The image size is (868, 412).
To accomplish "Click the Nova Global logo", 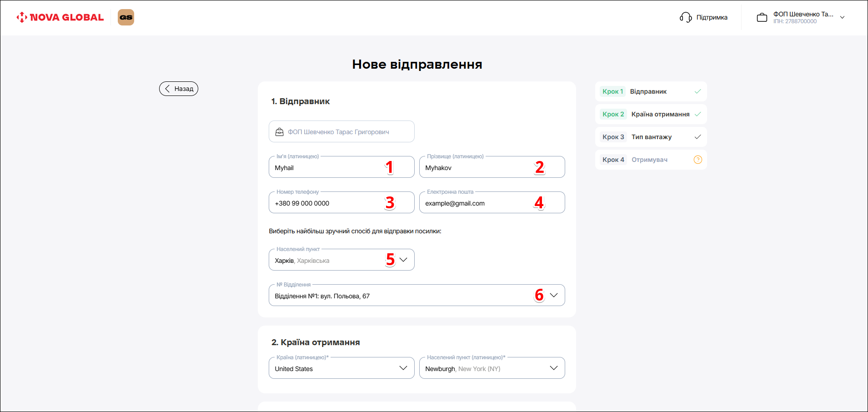I will [x=60, y=17].
